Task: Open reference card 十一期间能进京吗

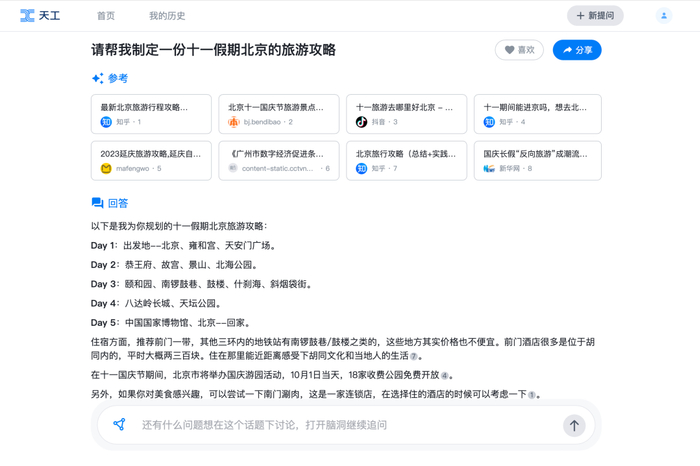Action: [538, 114]
